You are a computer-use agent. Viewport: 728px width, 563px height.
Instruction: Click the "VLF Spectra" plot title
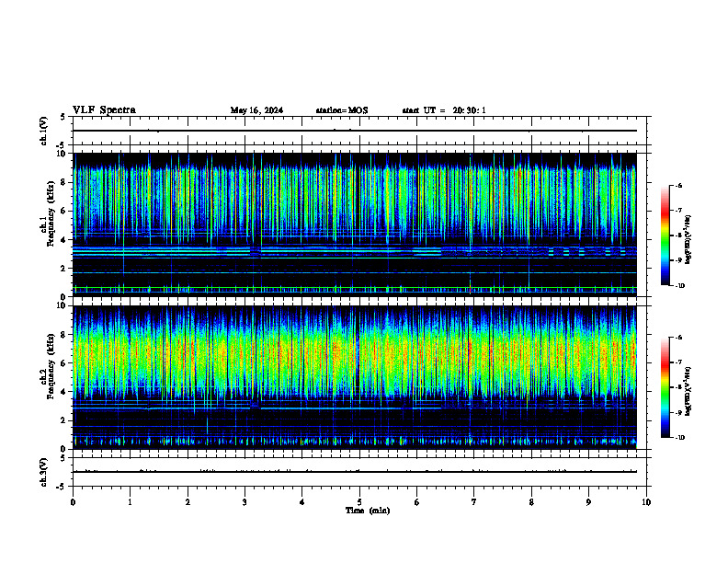coord(104,110)
